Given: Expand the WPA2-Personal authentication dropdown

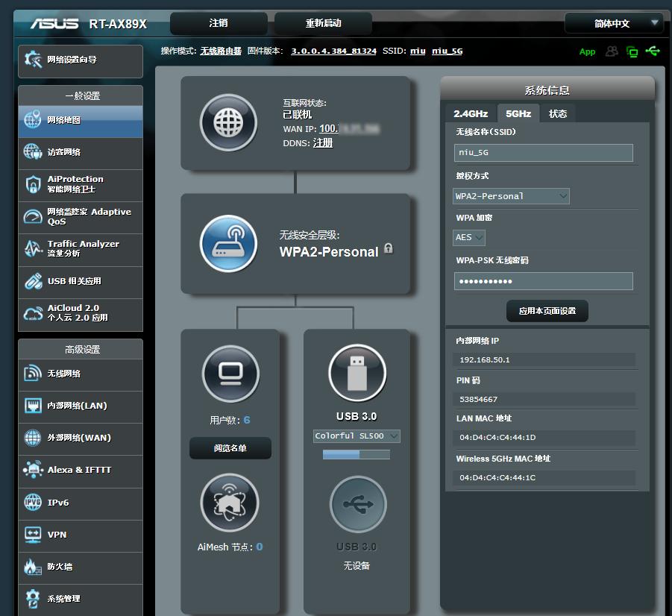Looking at the screenshot, I should [x=511, y=196].
